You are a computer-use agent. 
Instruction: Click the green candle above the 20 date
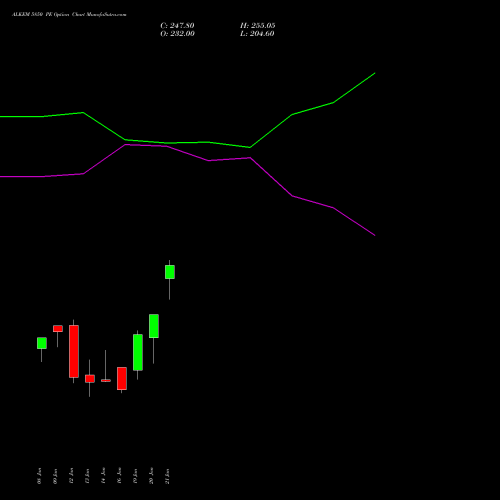click(154, 326)
